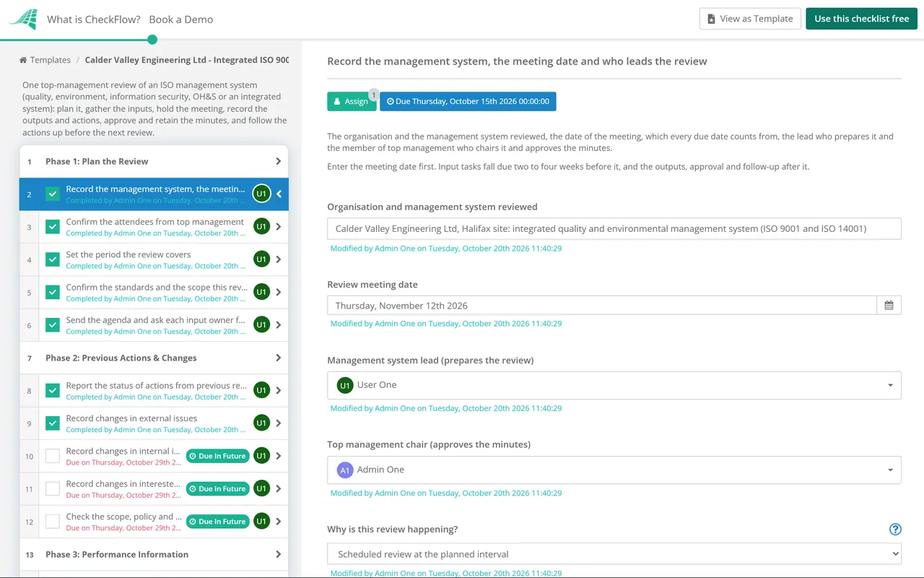
Task: Click U1 avatar on Check the scope, policy task
Action: (261, 522)
